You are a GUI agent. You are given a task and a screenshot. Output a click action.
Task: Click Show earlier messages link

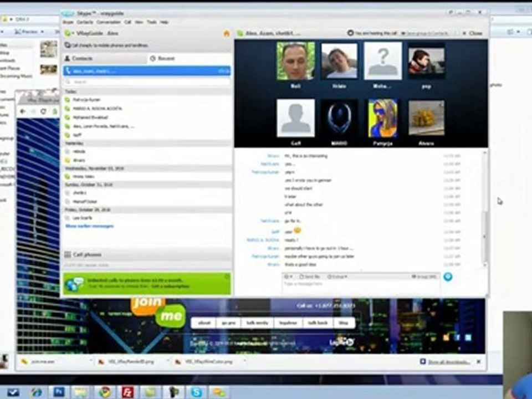pyautogui.click(x=90, y=226)
